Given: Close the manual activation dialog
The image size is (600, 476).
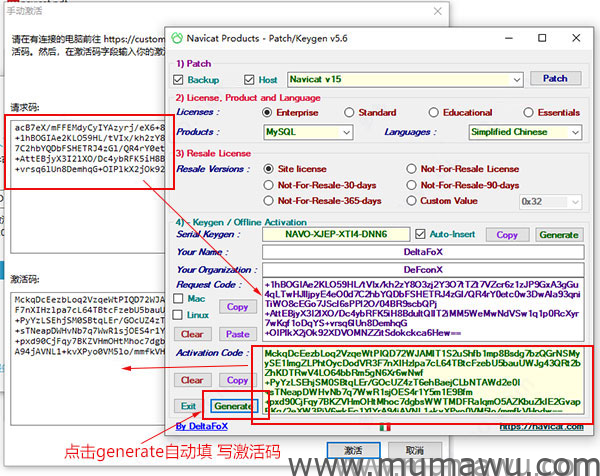Looking at the screenshot, I should 437,11.
